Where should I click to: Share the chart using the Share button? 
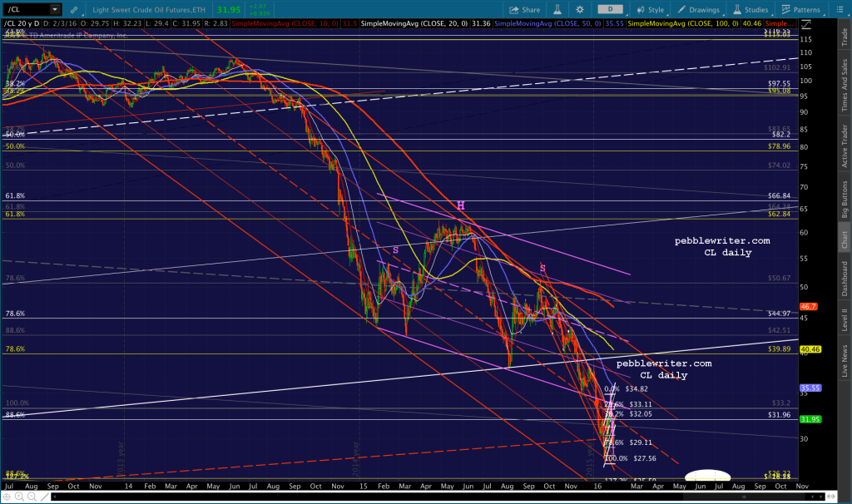pos(525,10)
